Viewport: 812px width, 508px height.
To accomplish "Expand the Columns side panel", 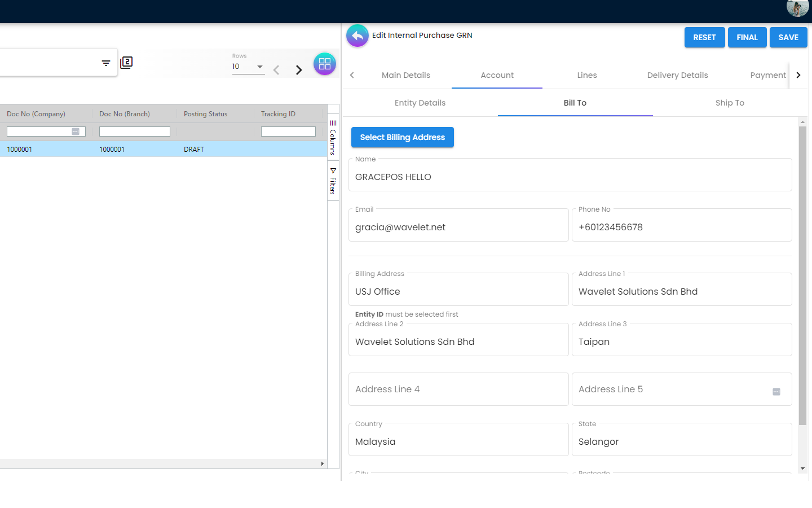I will [x=333, y=138].
